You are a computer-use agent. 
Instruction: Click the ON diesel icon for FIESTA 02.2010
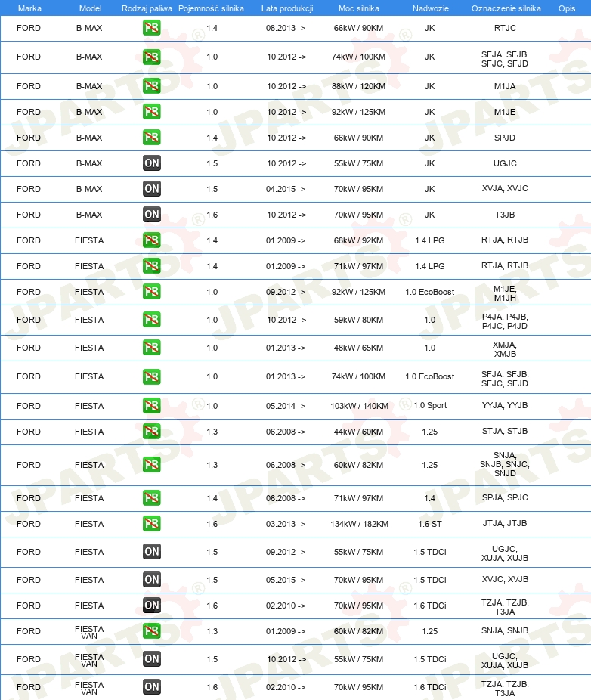152,606
